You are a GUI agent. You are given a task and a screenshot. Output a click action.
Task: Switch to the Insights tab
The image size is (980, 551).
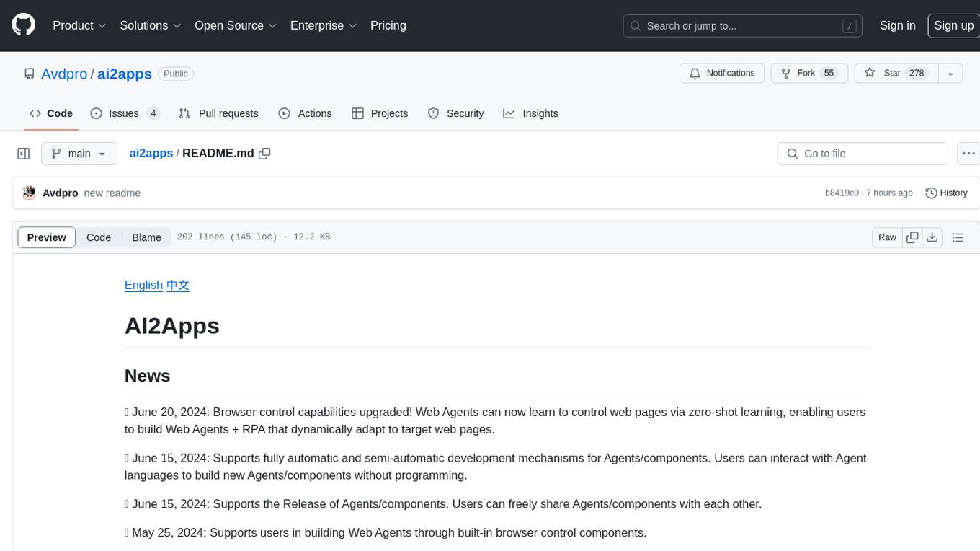(530, 113)
